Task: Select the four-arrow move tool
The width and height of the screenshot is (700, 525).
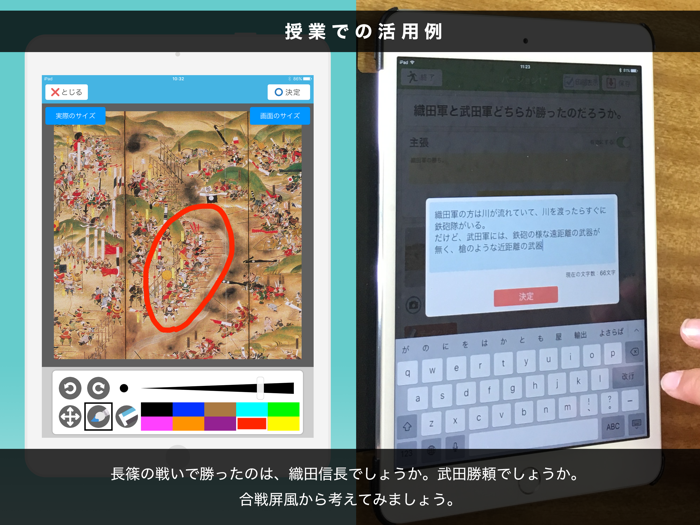Action: (x=70, y=416)
